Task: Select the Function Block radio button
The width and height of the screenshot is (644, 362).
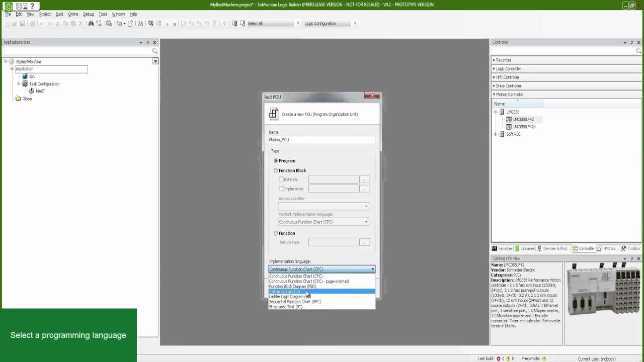Action: point(276,170)
